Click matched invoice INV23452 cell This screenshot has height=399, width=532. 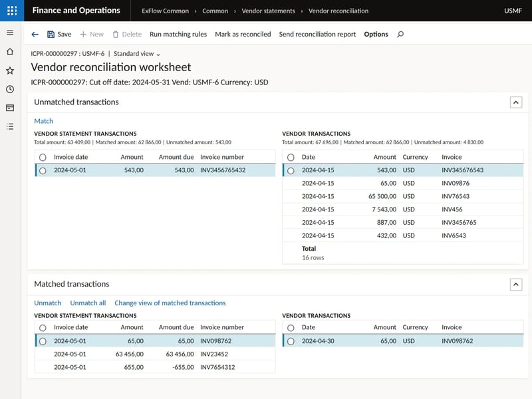tap(214, 354)
